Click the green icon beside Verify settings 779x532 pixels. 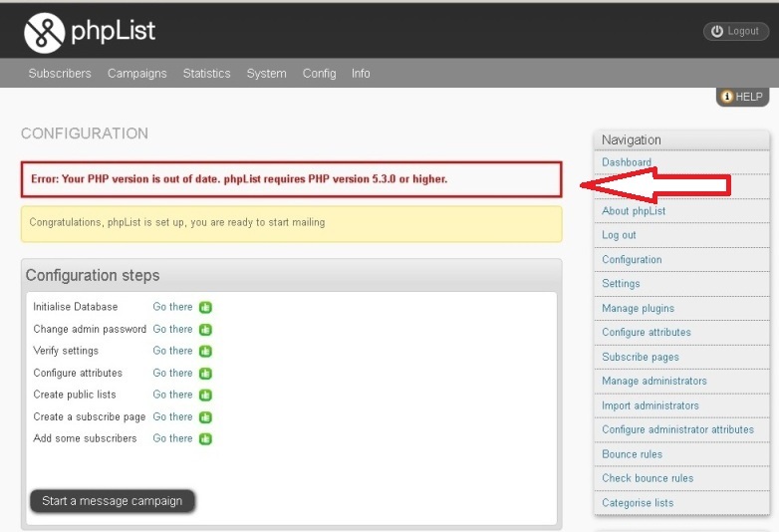(x=205, y=352)
